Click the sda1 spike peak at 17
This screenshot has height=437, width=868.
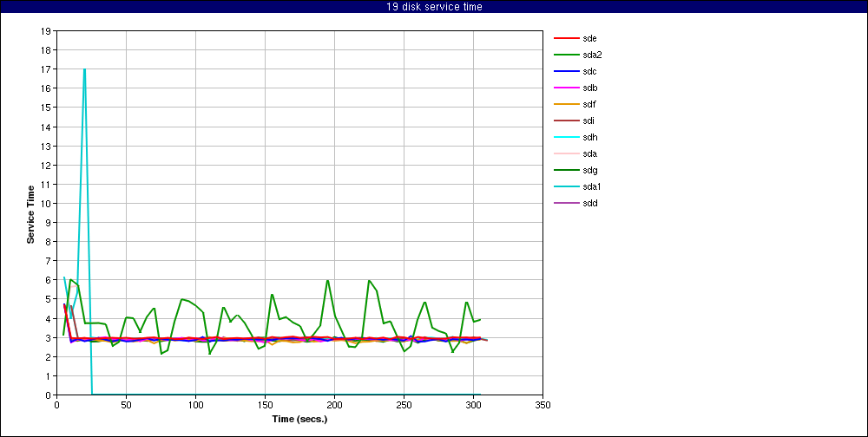(x=84, y=69)
